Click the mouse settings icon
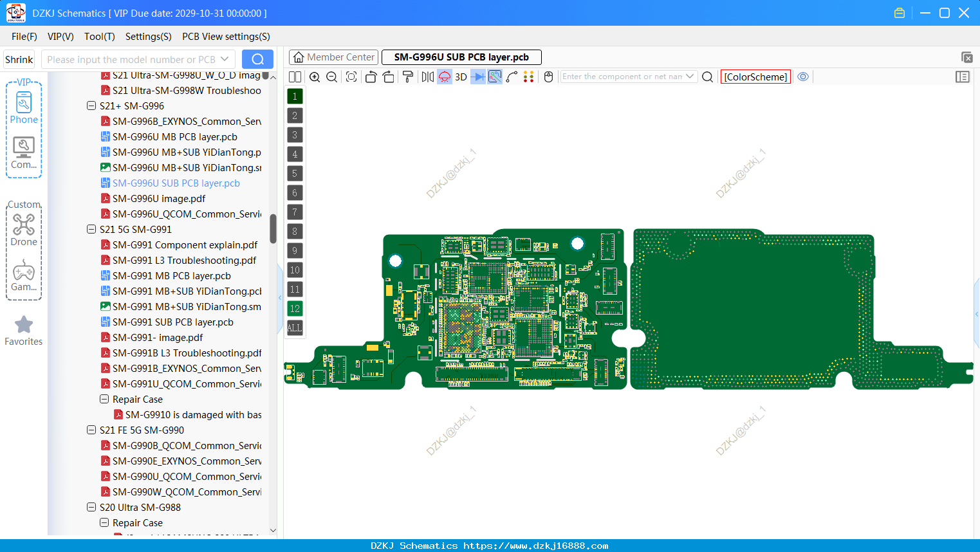 [x=548, y=77]
